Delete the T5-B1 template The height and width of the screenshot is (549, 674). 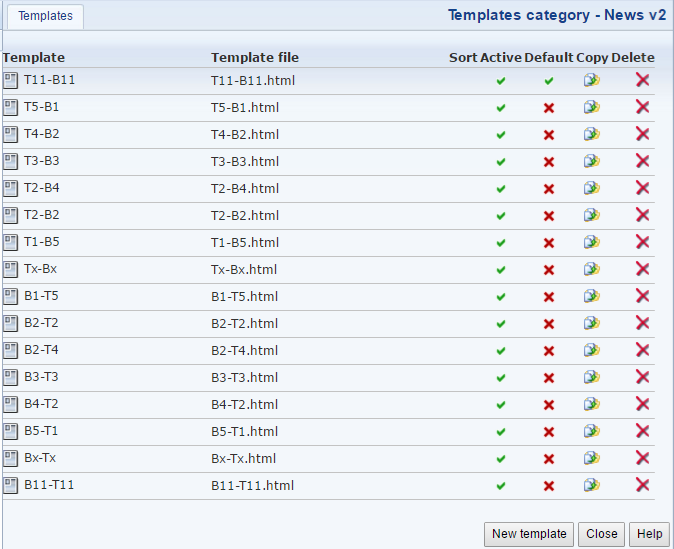click(642, 107)
